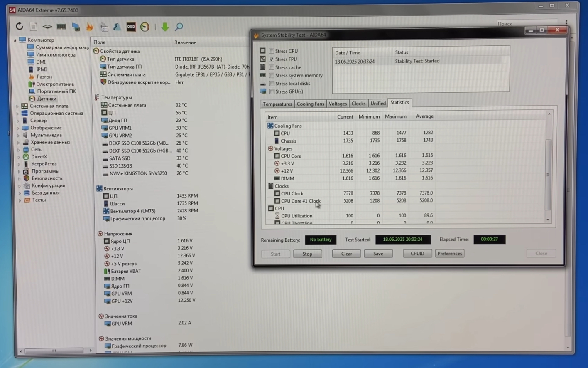
Task: Switch to the Cooling Fans tab
Action: (x=310, y=104)
